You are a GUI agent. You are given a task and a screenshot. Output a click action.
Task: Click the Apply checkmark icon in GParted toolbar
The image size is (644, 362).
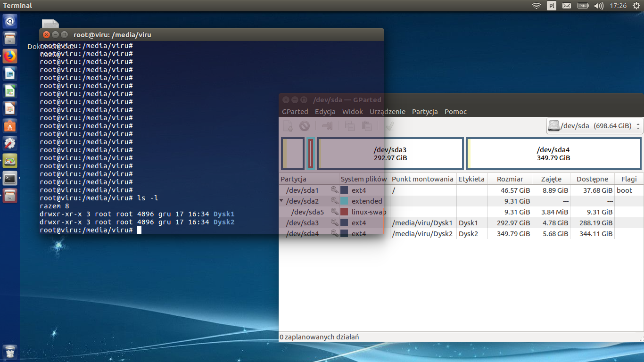pos(389,126)
